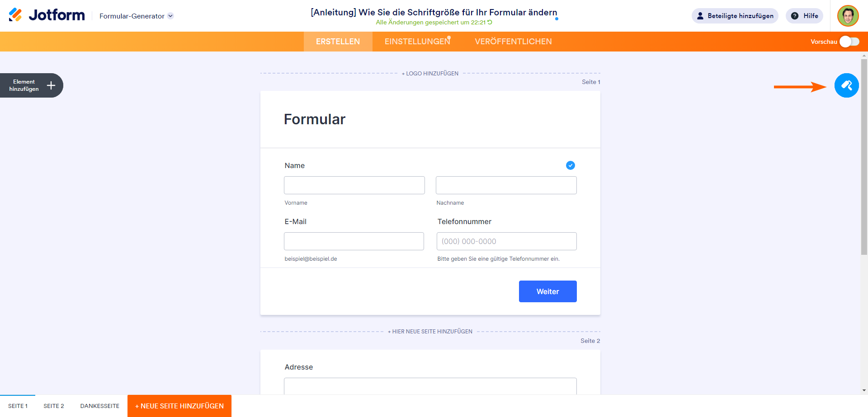Click the person icon in Beteiligte hinzufügen
Screen dimensions: 868x417
pos(700,16)
